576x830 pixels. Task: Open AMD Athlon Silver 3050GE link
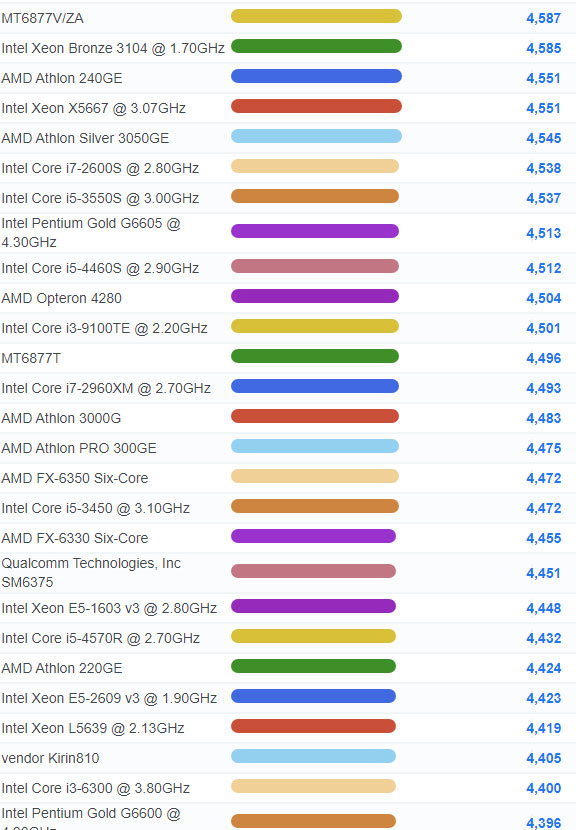(85, 138)
